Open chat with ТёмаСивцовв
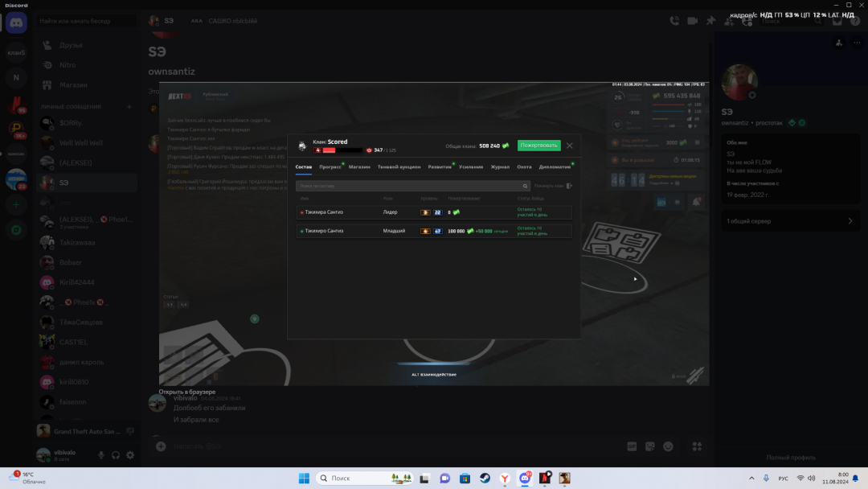The width and height of the screenshot is (868, 489). click(86, 323)
